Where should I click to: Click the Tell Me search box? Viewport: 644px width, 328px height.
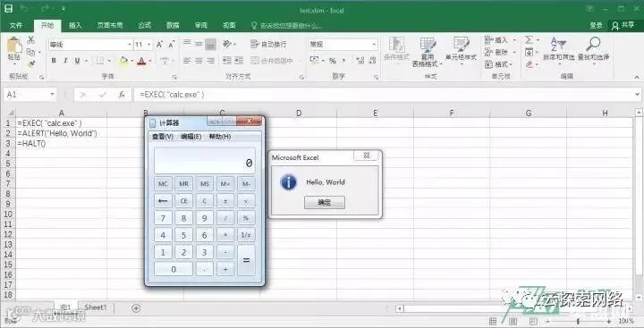[286, 25]
